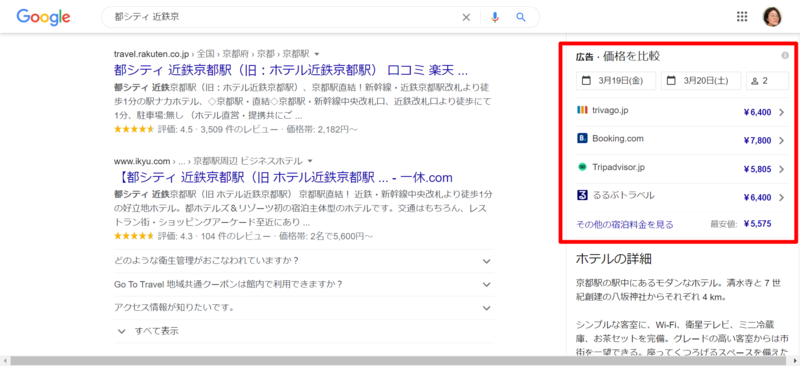Screen dimensions: 800x366
Task: Expand question どのような衛生管理がおこなわれていますか？
Action: [x=304, y=261]
